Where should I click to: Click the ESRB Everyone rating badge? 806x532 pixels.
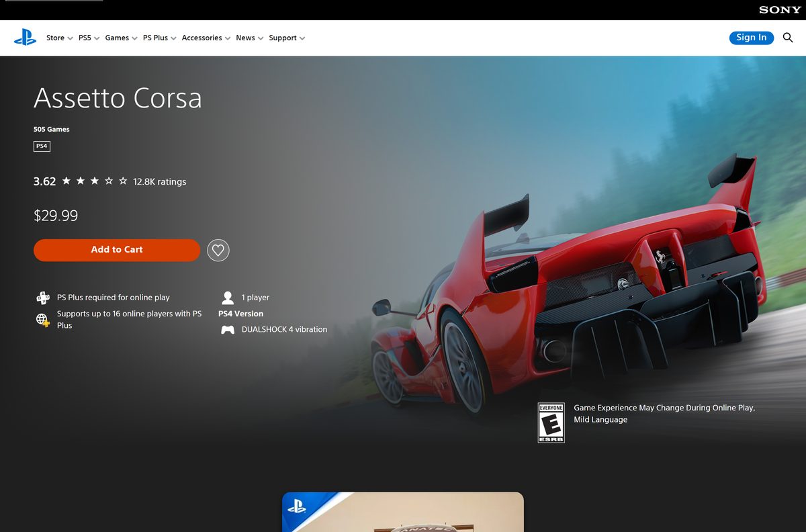tap(551, 423)
